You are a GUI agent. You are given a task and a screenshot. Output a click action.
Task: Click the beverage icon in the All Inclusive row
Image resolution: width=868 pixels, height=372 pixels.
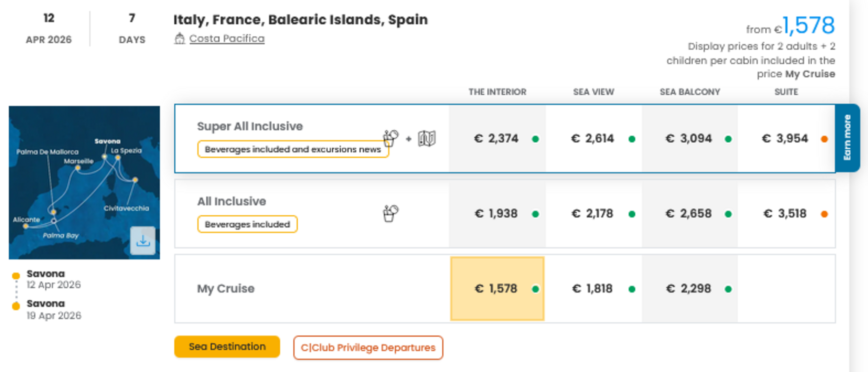[x=391, y=213]
